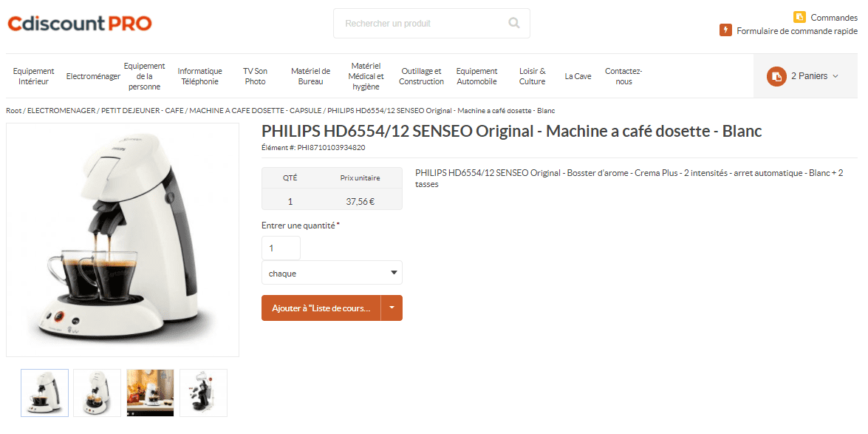
Task: Click the orange lightning quick order icon
Action: point(725,30)
